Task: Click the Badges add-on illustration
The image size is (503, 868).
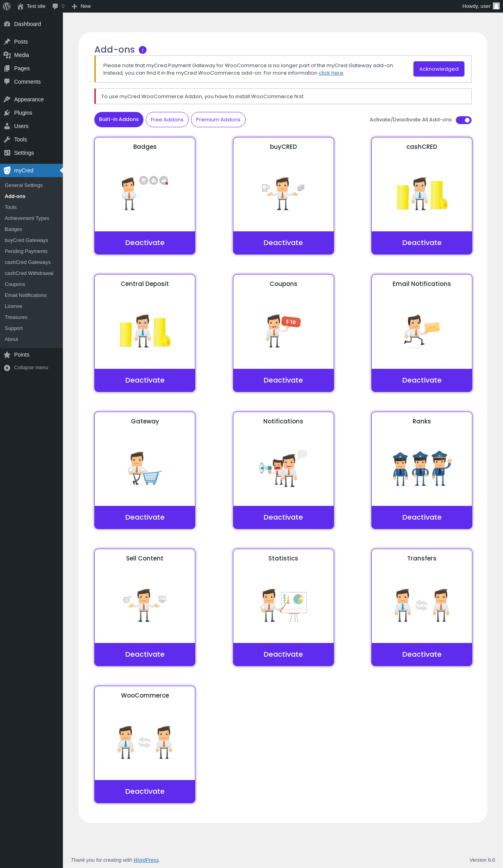Action: click(x=145, y=193)
